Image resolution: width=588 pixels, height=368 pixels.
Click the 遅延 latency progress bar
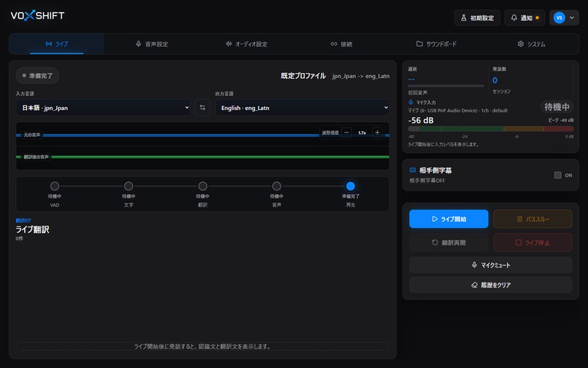coord(446,86)
